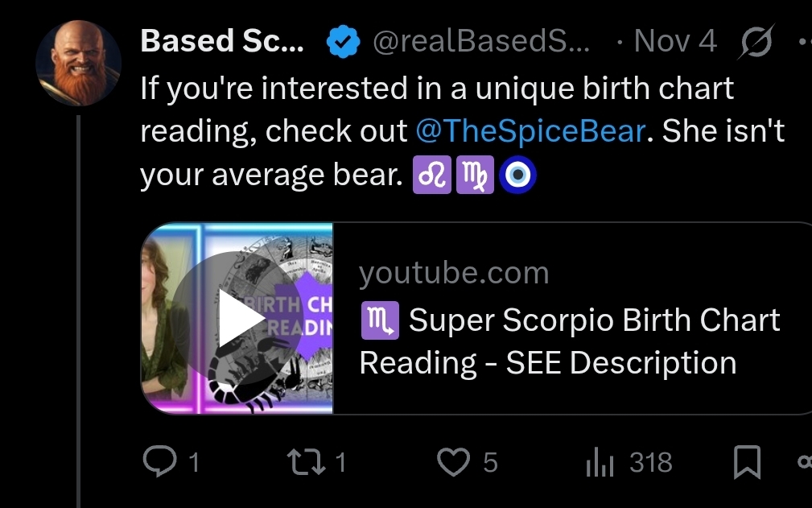This screenshot has width=812, height=508.
Task: Toggle the repost arrows icon
Action: (303, 462)
